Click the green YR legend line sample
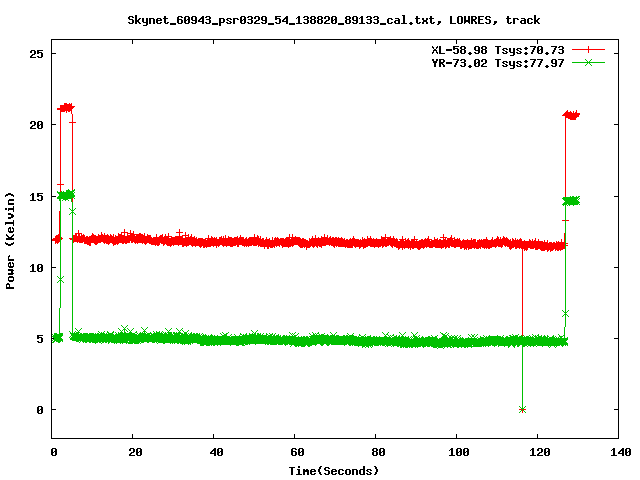 tap(588, 62)
